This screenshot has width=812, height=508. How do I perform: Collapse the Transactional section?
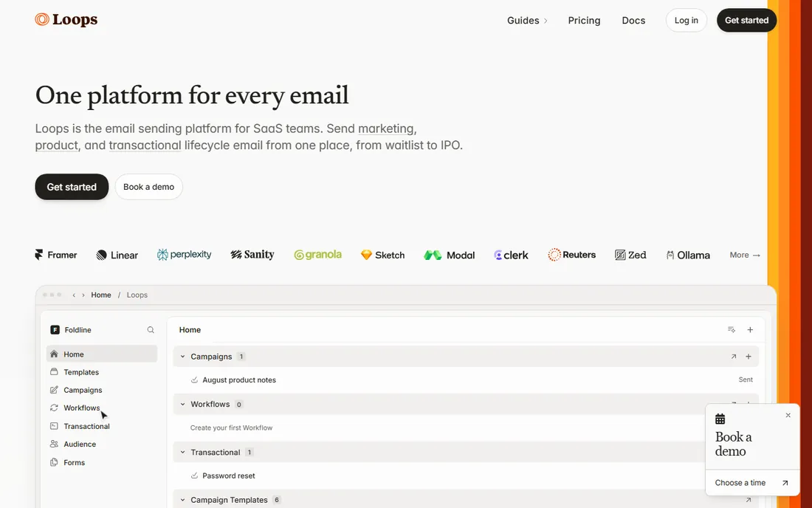(183, 452)
